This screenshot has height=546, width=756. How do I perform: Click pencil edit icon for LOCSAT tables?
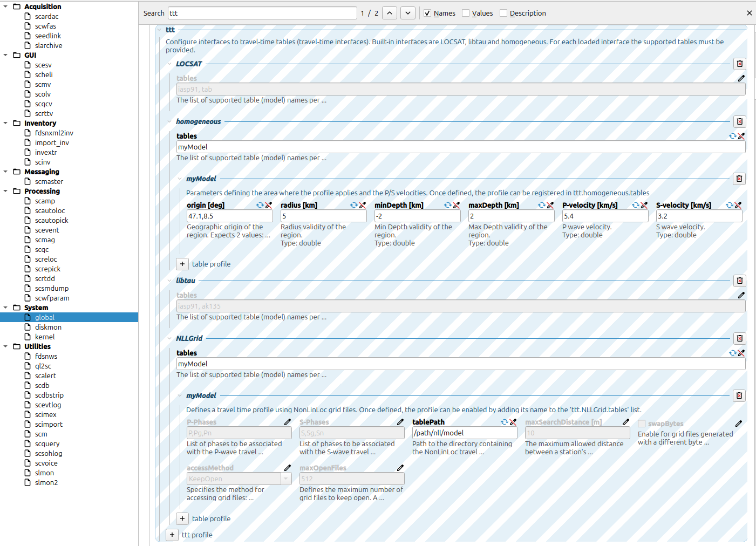tap(741, 78)
